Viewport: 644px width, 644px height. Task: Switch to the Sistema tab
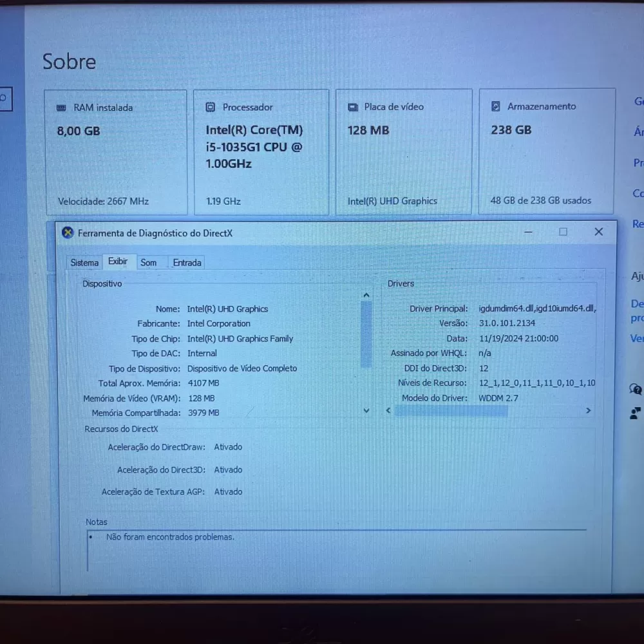click(x=84, y=263)
